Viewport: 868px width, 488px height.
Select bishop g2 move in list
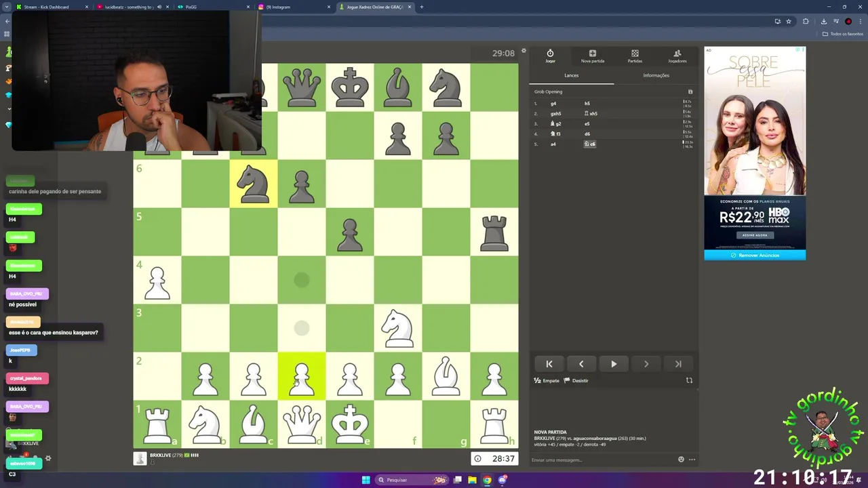pyautogui.click(x=555, y=124)
